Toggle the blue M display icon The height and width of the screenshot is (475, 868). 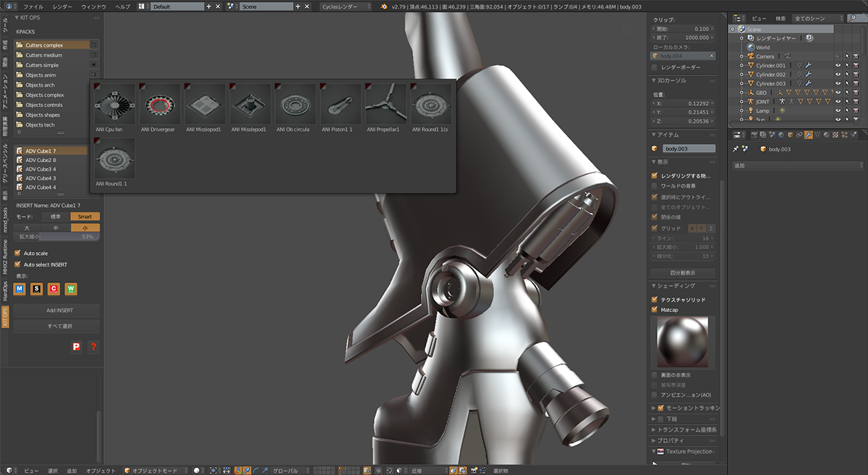20,289
